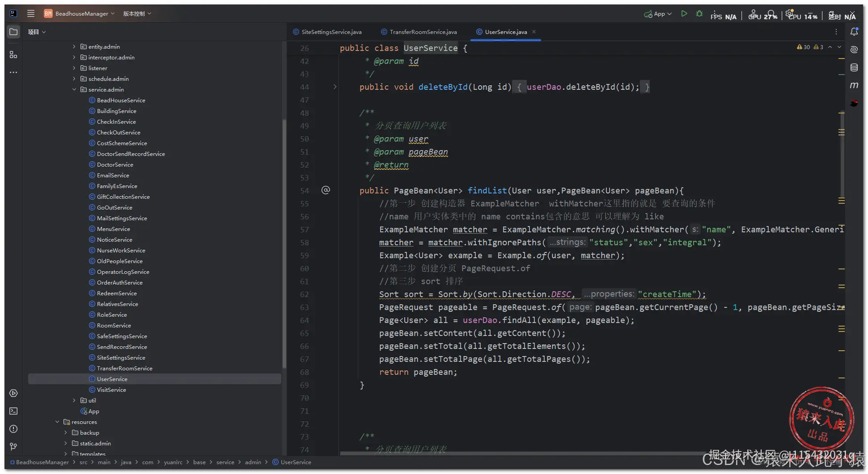Go to next highlighted error arrow
This screenshot has width=868, height=474.
pyautogui.click(x=839, y=47)
